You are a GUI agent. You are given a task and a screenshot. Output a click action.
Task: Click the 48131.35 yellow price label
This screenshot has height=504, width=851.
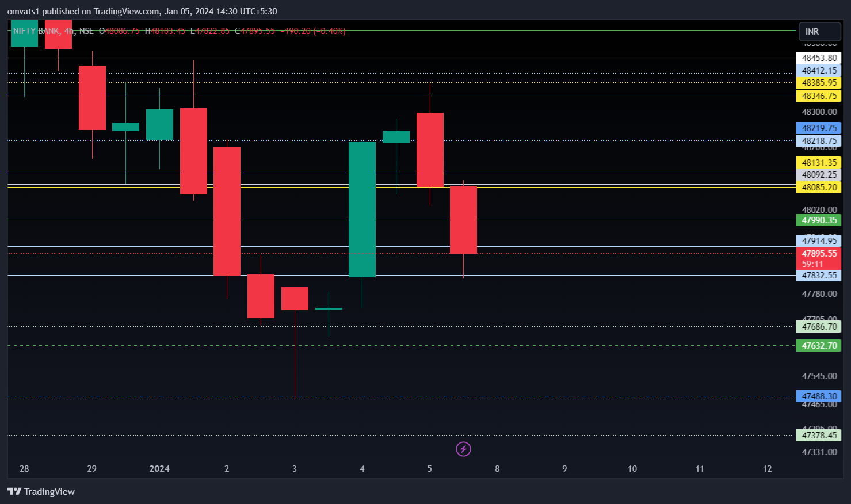[819, 163]
